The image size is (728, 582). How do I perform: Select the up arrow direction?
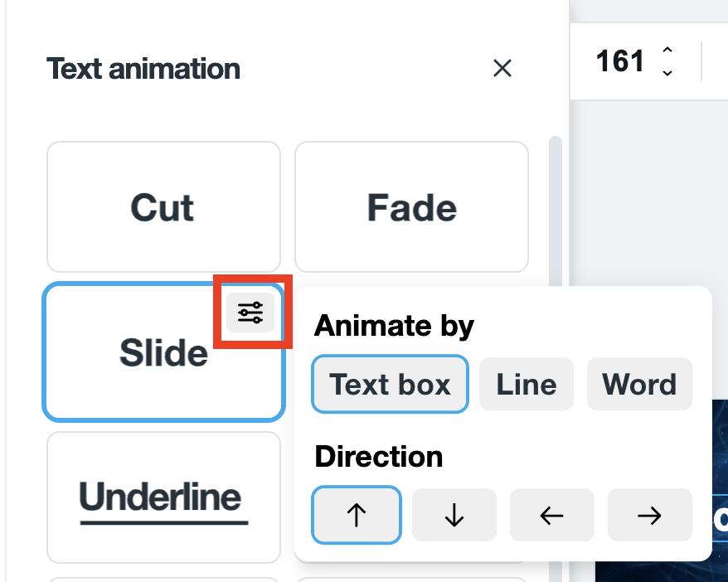(x=357, y=515)
